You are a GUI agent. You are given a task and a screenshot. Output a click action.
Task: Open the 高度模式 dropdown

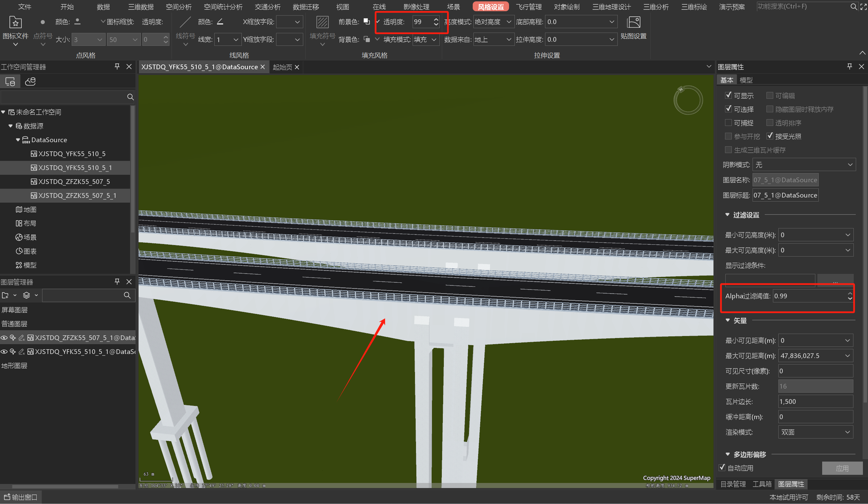click(493, 22)
